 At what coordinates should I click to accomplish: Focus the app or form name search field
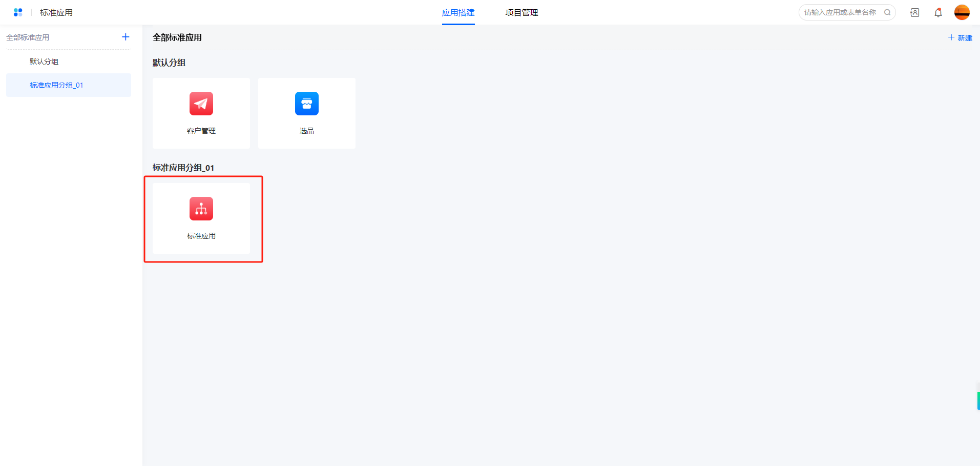point(840,12)
